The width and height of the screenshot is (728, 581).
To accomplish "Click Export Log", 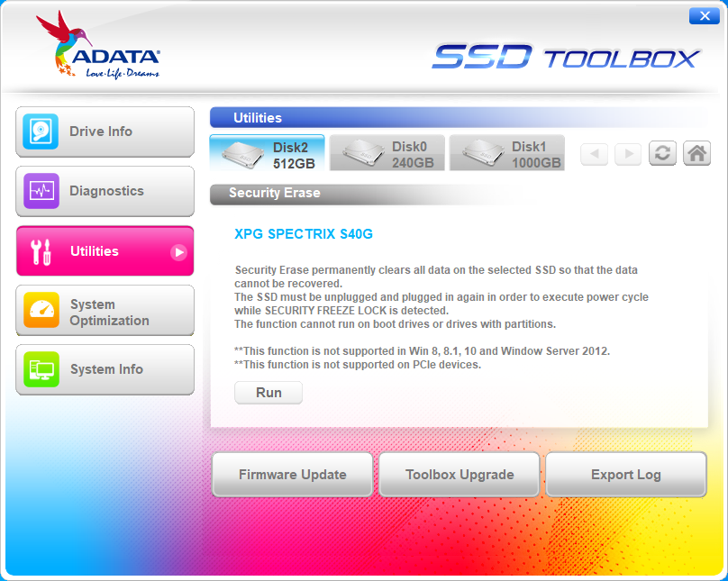I will 626,475.
